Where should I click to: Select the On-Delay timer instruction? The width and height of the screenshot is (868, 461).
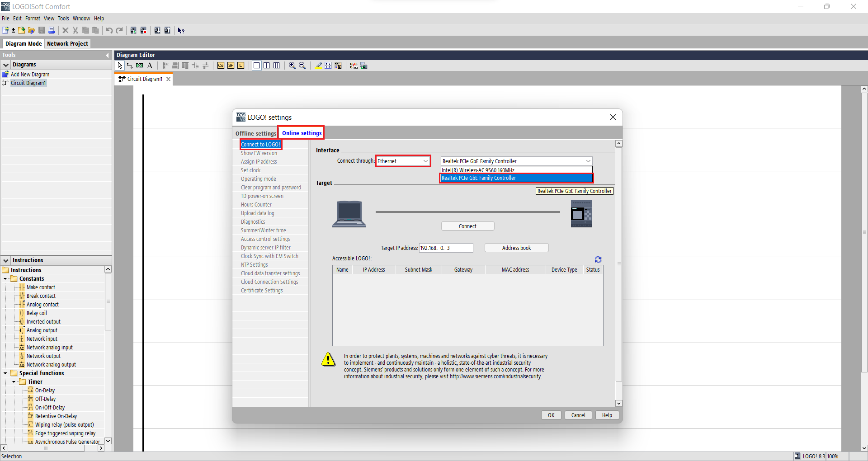[45, 390]
